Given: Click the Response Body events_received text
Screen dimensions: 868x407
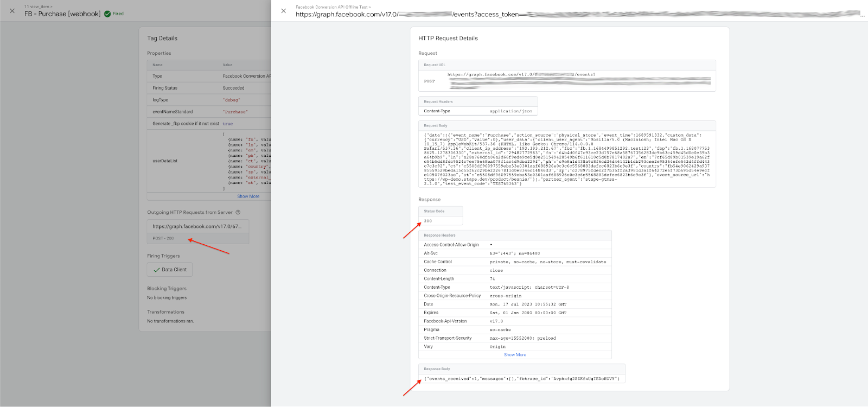Looking at the screenshot, I should (x=521, y=379).
